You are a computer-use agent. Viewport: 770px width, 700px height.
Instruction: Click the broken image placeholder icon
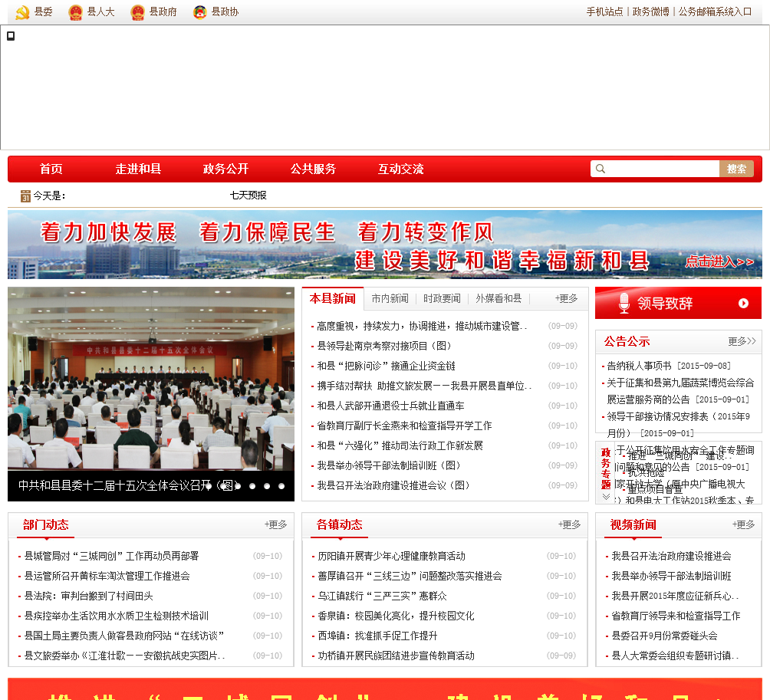tap(11, 36)
